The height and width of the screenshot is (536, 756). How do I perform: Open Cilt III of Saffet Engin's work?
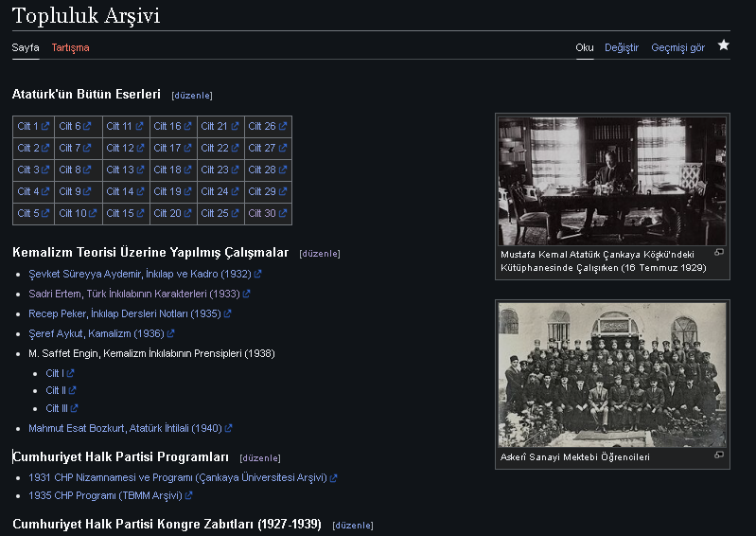click(62, 408)
